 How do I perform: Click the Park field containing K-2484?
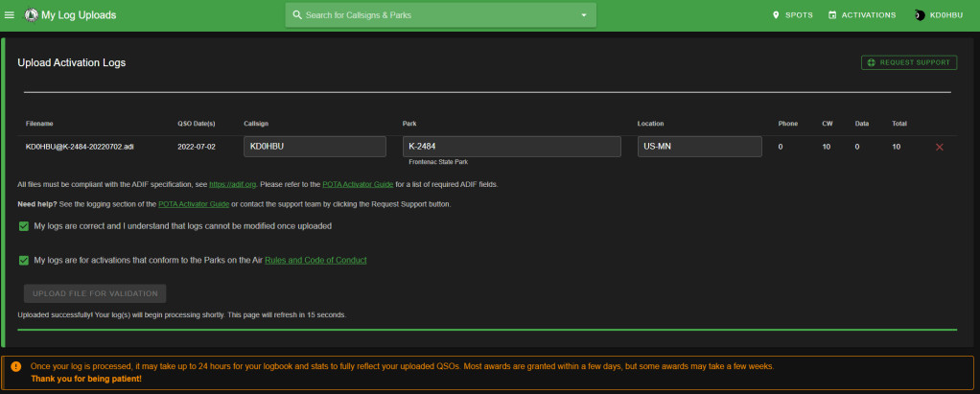pyautogui.click(x=512, y=147)
